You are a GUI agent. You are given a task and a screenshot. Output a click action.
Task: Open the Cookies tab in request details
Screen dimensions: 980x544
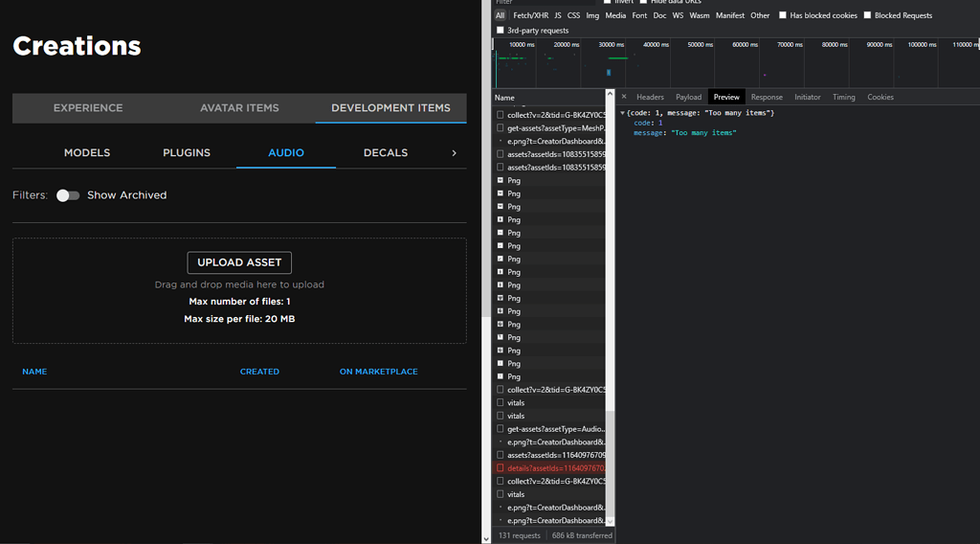coord(880,97)
